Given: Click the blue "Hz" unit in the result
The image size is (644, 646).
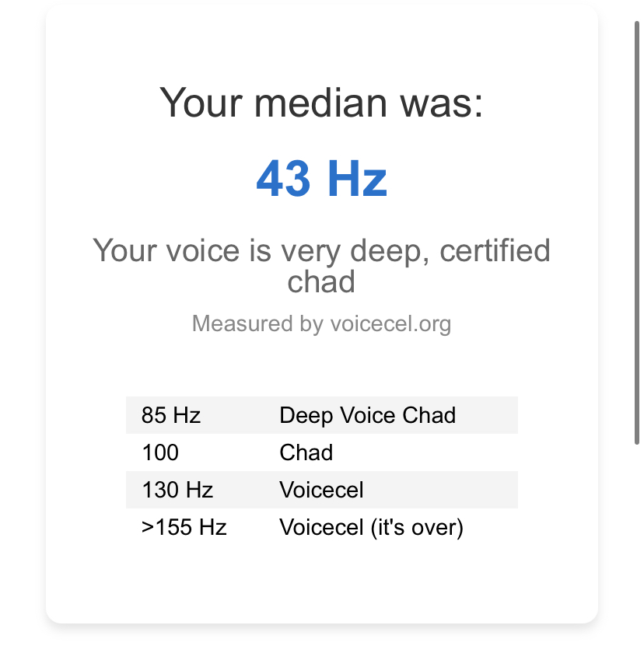Looking at the screenshot, I should 356,178.
